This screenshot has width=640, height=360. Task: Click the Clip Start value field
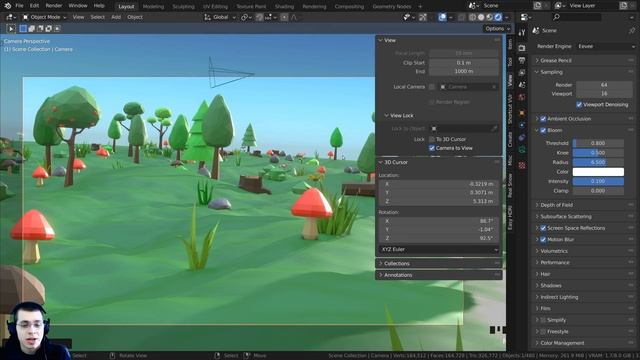[464, 63]
